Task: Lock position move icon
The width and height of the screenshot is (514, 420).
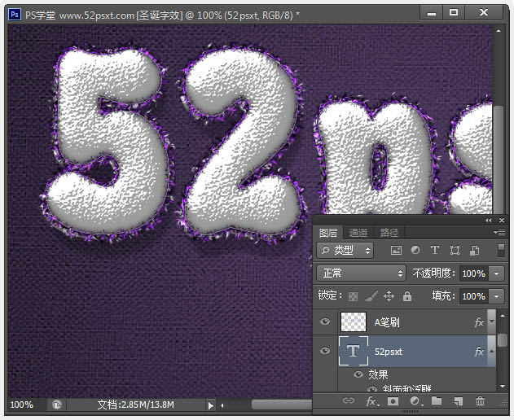Action: (389, 296)
